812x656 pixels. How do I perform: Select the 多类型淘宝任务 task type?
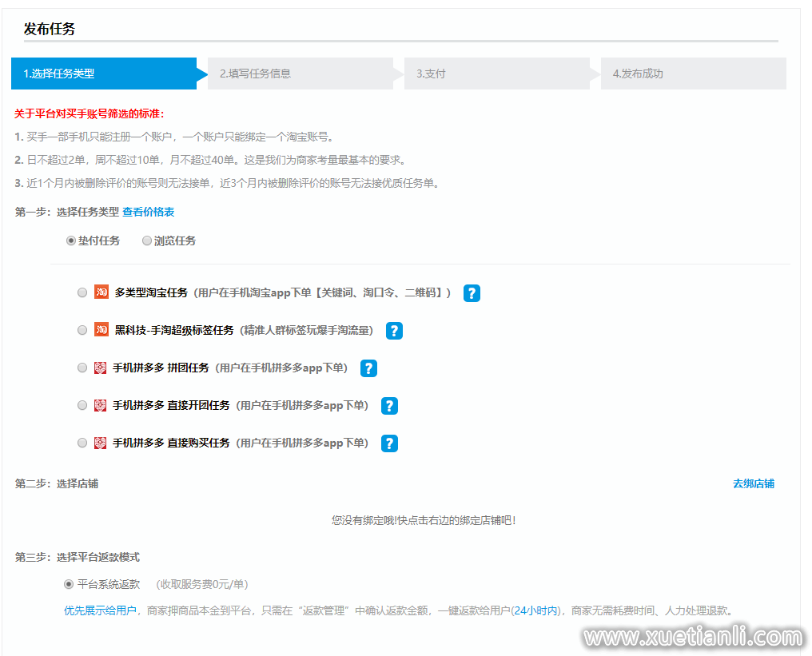point(82,292)
